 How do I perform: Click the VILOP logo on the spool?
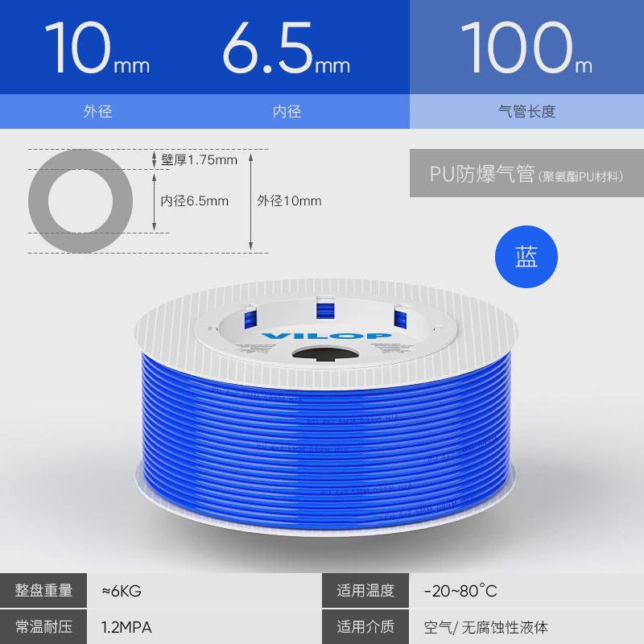[x=326, y=336]
